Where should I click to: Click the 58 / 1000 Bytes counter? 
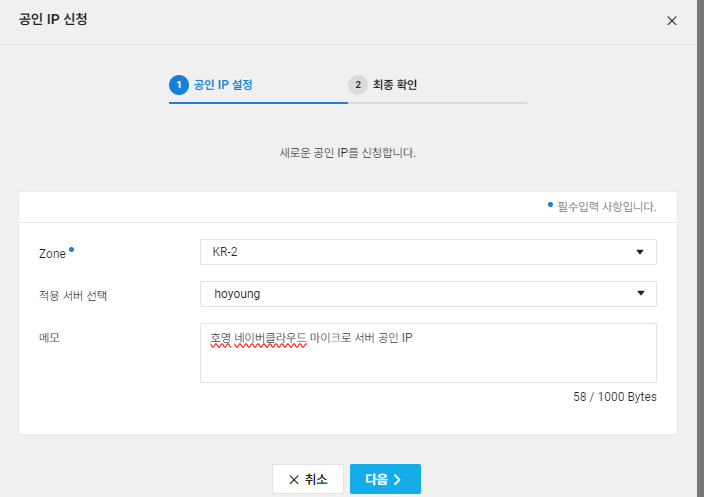pos(615,397)
